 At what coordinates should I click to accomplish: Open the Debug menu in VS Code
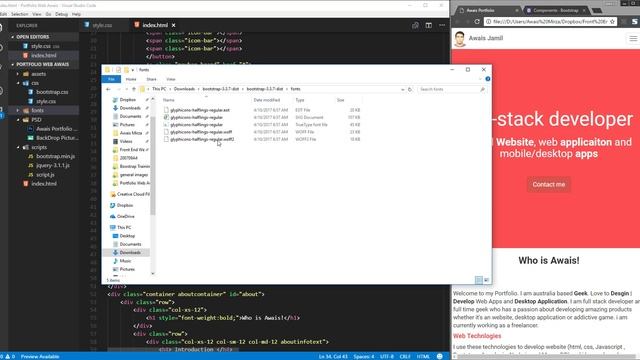pyautogui.click(x=61, y=14)
